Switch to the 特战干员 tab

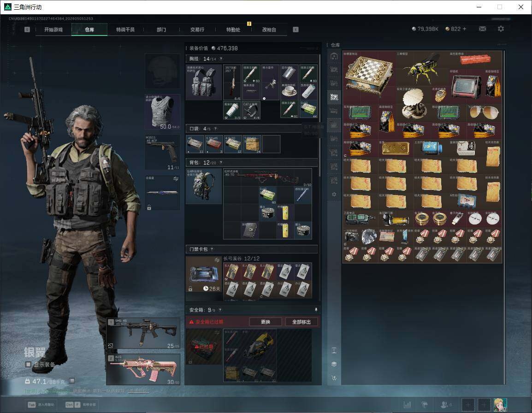125,29
